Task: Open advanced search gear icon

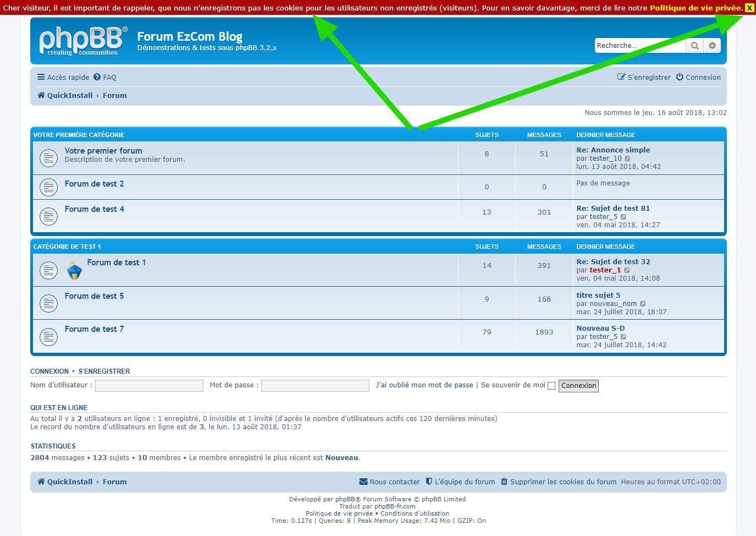Action: (x=712, y=46)
